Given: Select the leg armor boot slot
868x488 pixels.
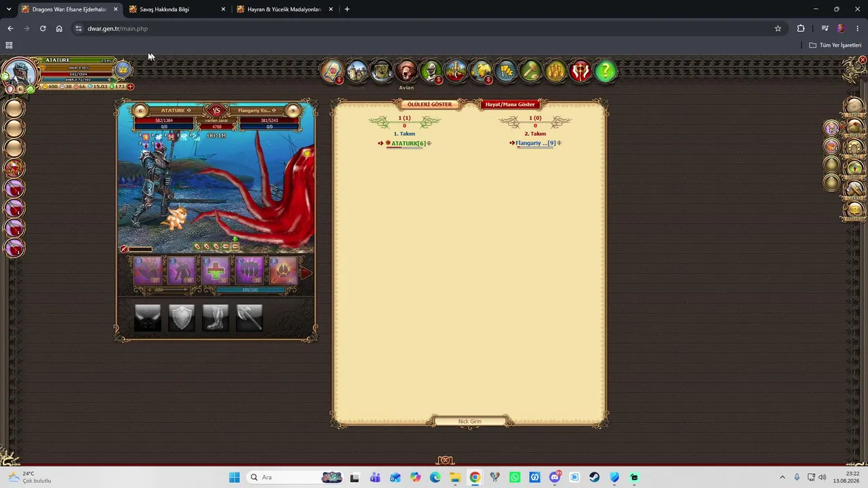Looking at the screenshot, I should 216,317.
